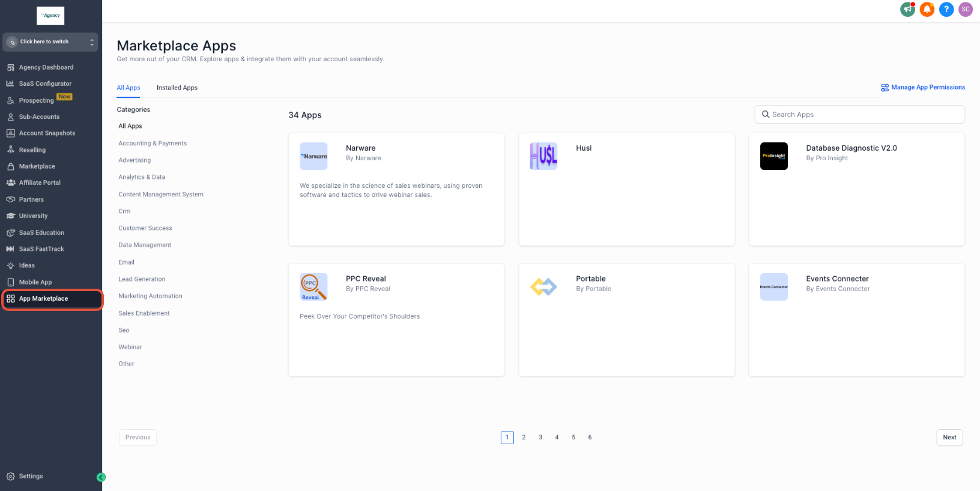Open SaaS Configurator in sidebar
This screenshot has height=491, width=980.
click(45, 84)
